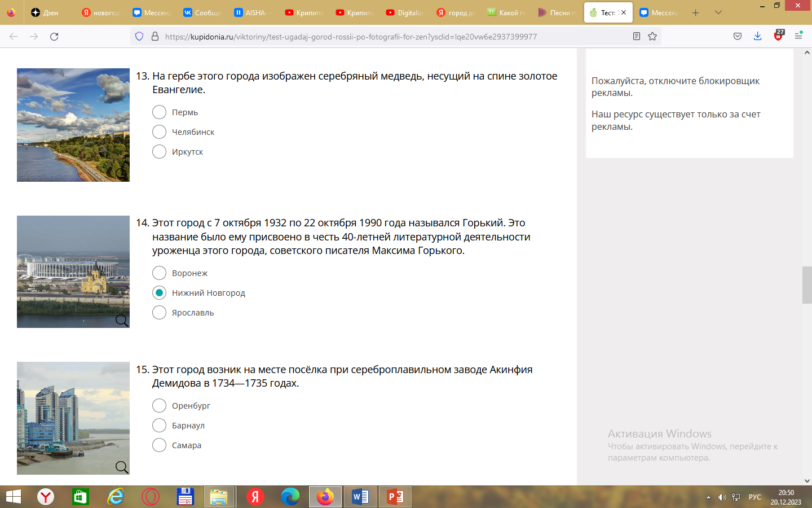This screenshot has width=812, height=508.
Task: Select the Пермь answer option
Action: [160, 112]
